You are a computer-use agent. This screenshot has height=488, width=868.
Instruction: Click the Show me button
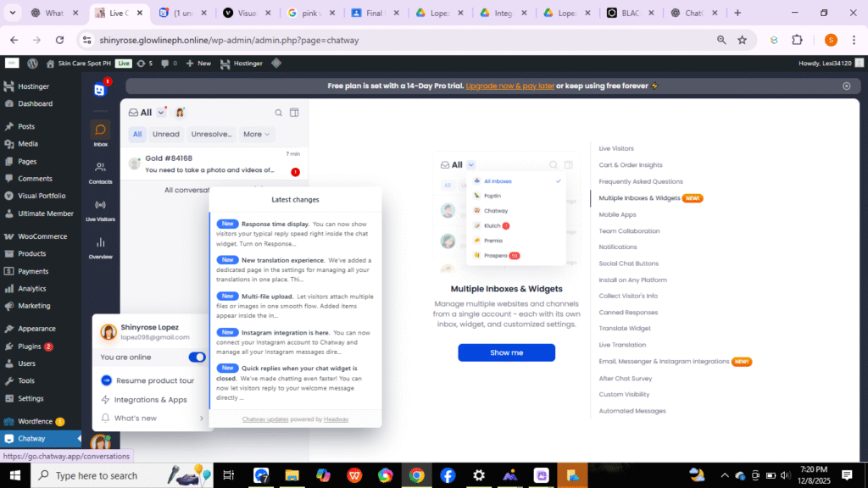click(506, 352)
